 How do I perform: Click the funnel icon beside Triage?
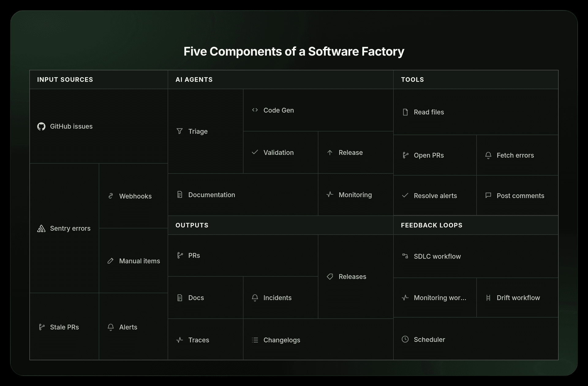coord(180,131)
